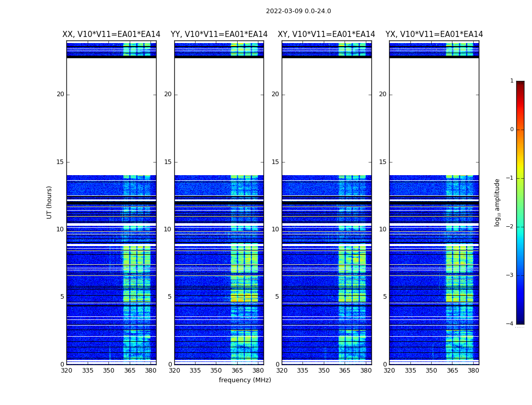The width and height of the screenshot is (532, 405).
Task: Click the 20 hour tick in YY panel
Action: (168, 94)
